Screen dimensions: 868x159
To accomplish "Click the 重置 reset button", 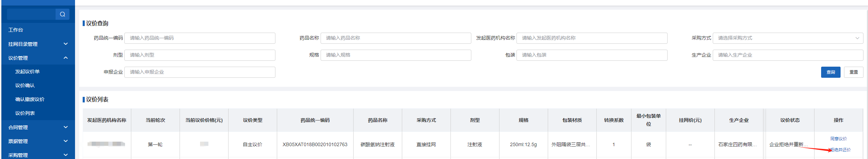I will tap(853, 72).
